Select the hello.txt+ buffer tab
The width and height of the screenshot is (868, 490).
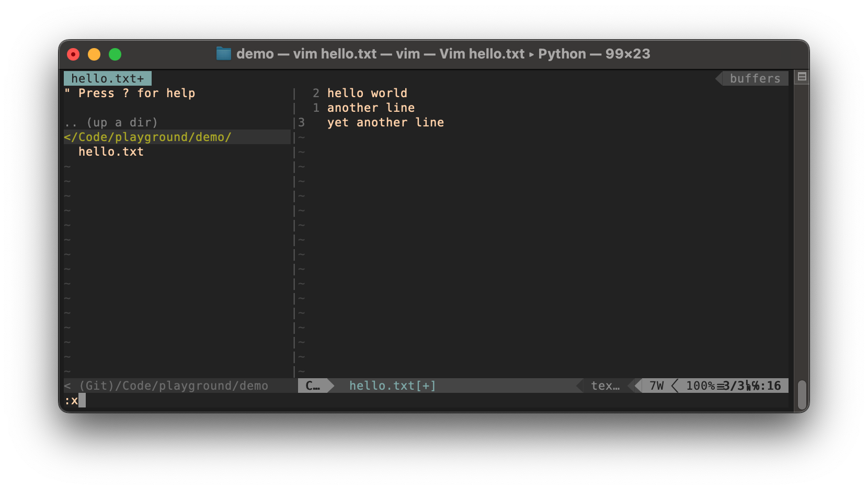[x=107, y=78]
